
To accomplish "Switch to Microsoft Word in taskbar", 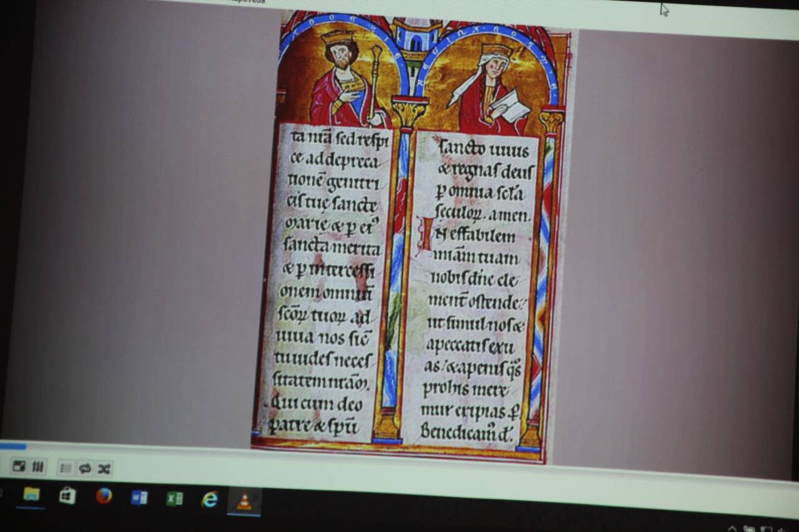I will point(139,497).
